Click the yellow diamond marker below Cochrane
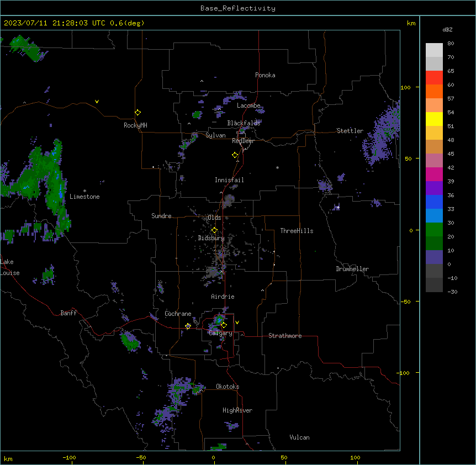476x465 pixels. pos(188,326)
